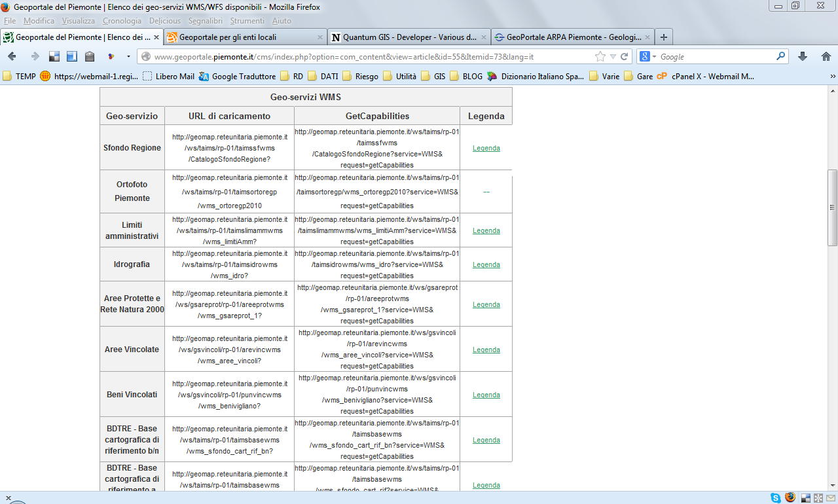The height and width of the screenshot is (504, 838).
Task: Open the Google Traduttore bookmark
Action: (x=237, y=77)
